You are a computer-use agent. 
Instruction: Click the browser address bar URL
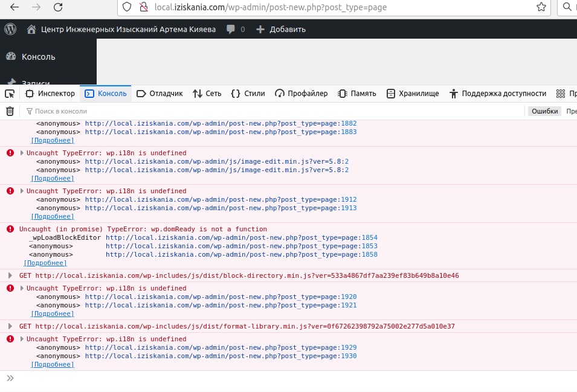(x=271, y=7)
